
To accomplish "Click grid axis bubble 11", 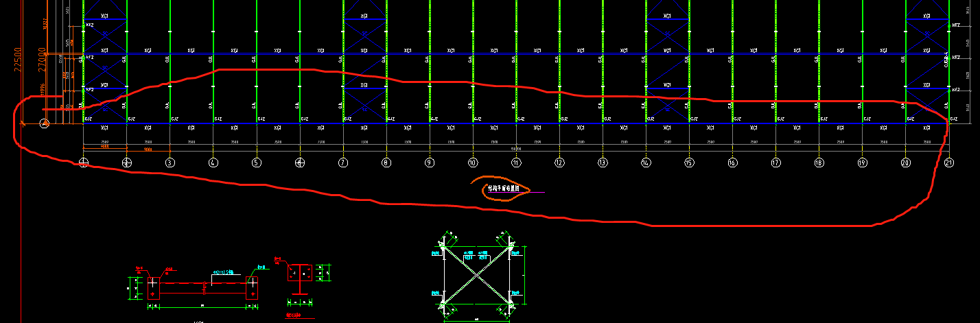I will click(x=516, y=163).
